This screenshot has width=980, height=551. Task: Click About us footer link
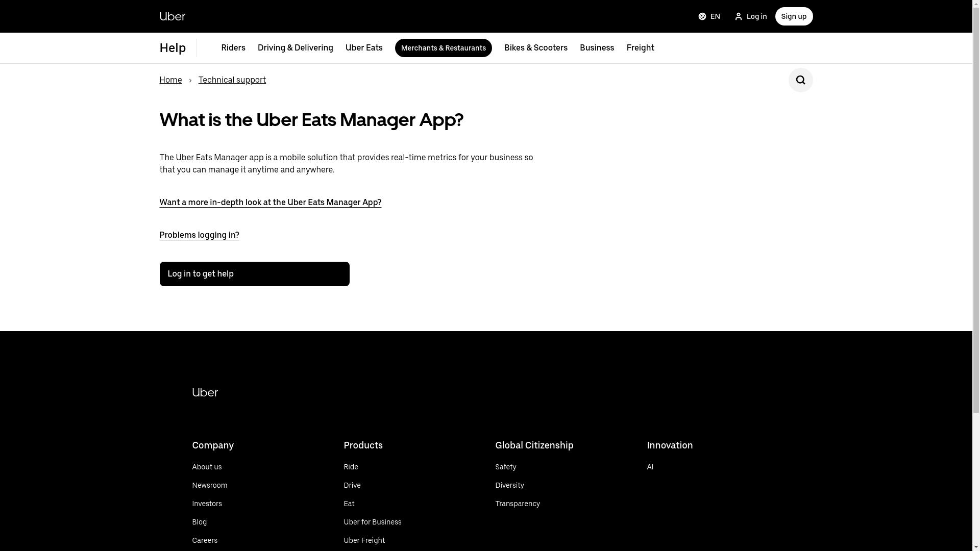tap(207, 466)
